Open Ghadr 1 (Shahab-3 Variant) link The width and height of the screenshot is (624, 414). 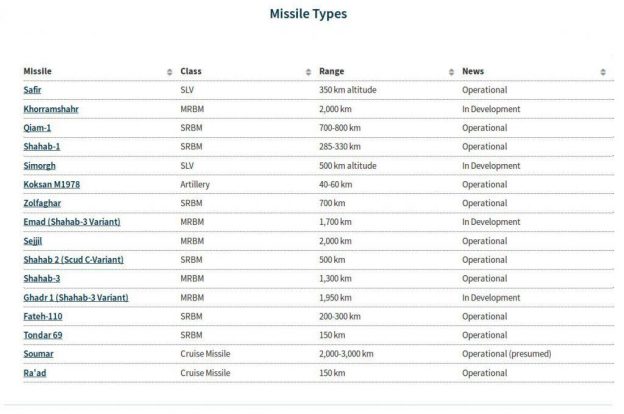coord(75,297)
